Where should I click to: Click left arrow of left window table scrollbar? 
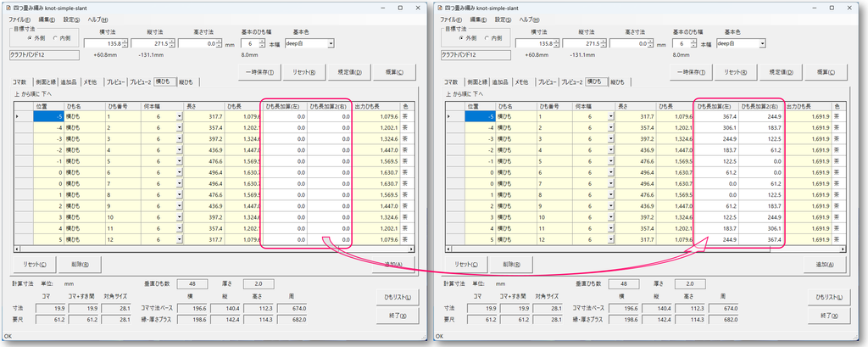tap(16, 249)
